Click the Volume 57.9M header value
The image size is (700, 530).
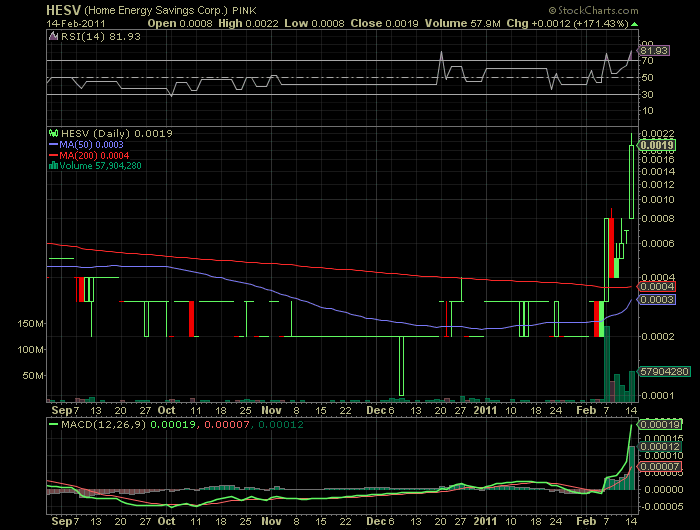[462, 23]
